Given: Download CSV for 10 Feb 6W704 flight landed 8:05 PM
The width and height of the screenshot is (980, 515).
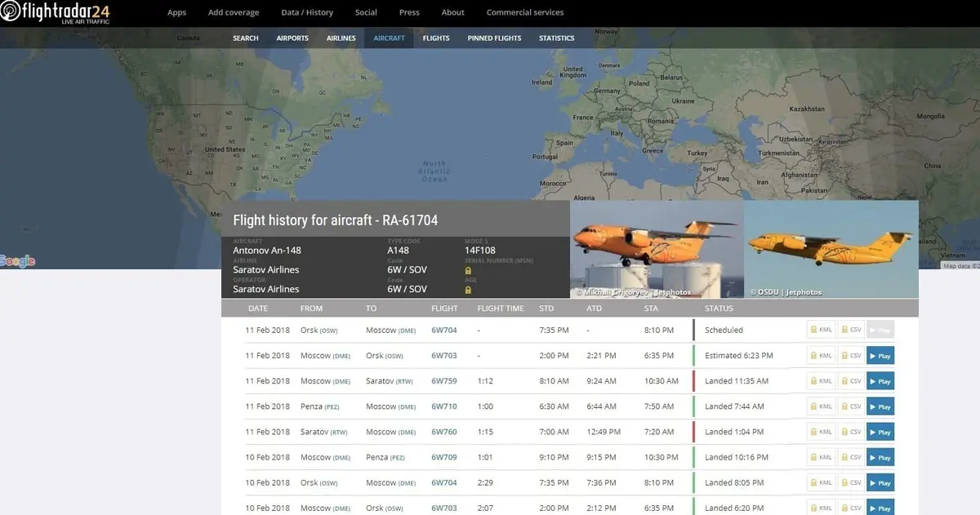Looking at the screenshot, I should click(851, 482).
